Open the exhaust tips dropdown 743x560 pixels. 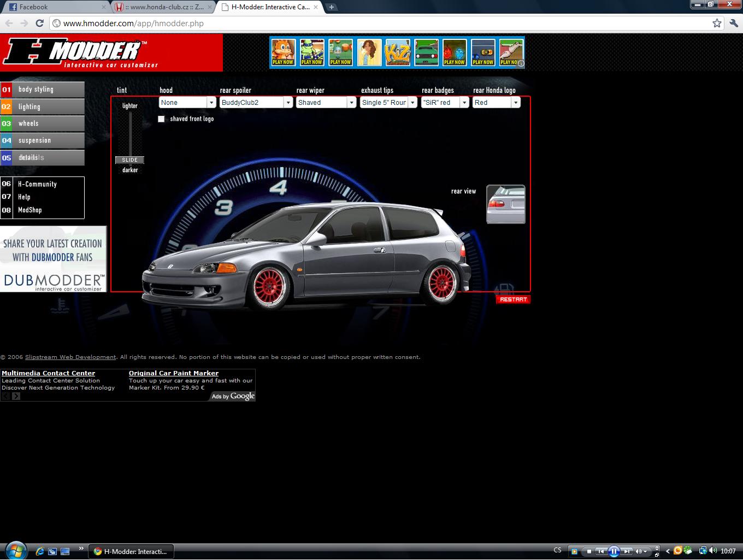coord(412,103)
